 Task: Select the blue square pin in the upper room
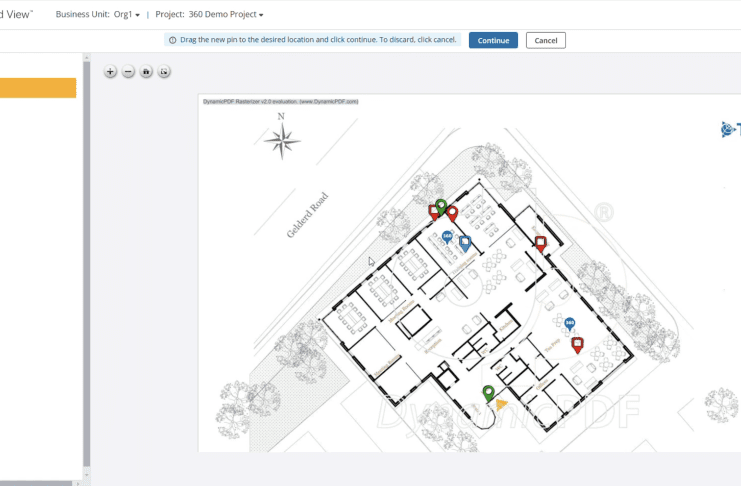pos(464,242)
